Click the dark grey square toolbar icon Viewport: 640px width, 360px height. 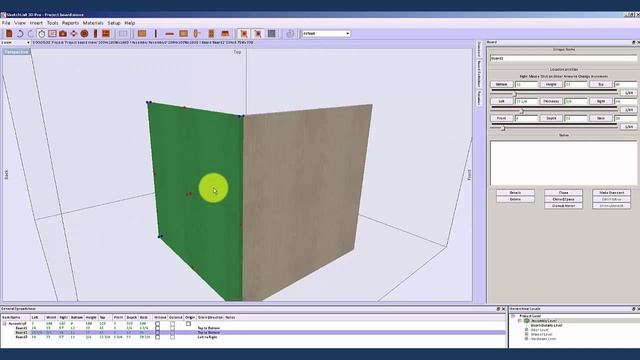pyautogui.click(x=271, y=34)
